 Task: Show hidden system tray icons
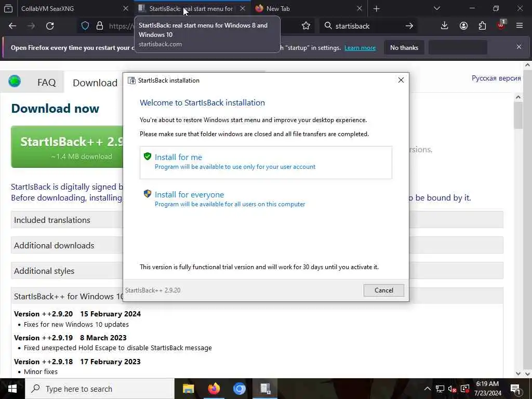tap(428, 389)
